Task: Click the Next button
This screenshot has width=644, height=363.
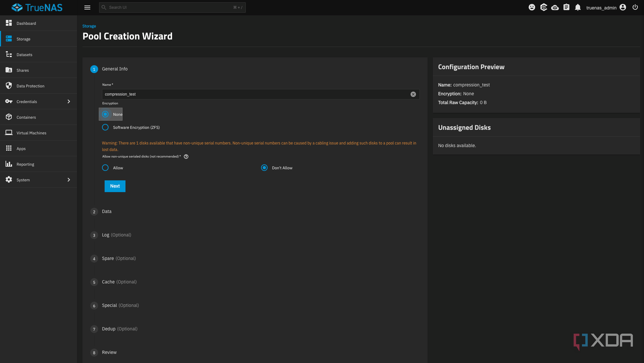Action: pos(115,186)
